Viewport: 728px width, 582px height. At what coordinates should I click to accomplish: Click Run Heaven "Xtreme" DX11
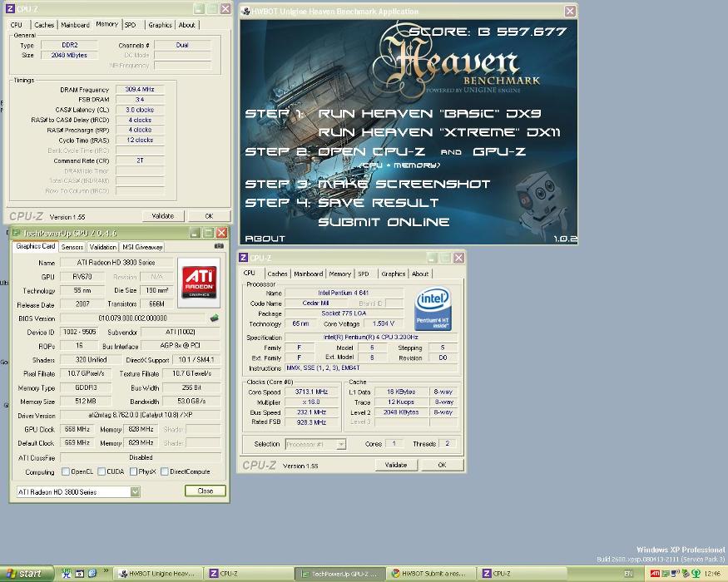point(438,132)
